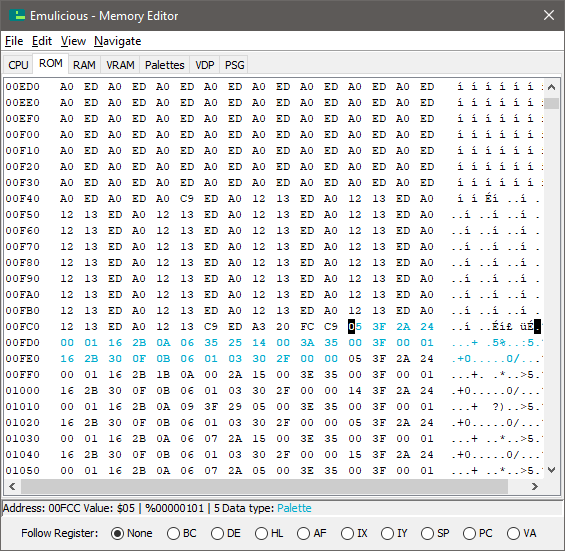The width and height of the screenshot is (565, 551).
Task: Open the View menu
Action: coord(73,41)
